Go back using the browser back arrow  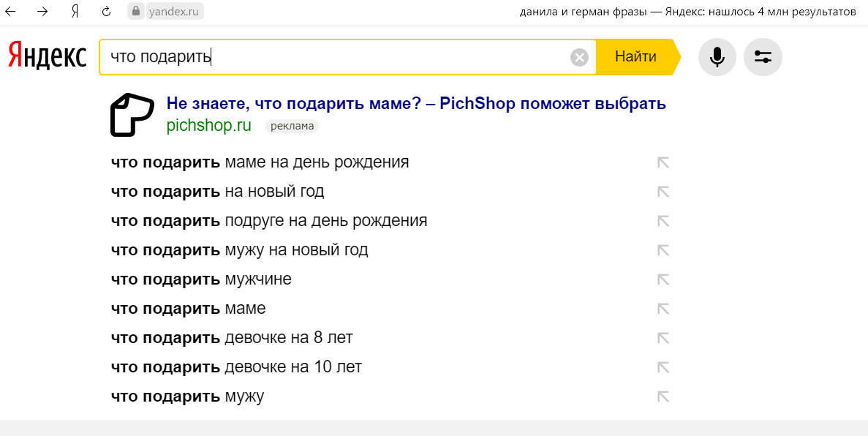pyautogui.click(x=10, y=12)
